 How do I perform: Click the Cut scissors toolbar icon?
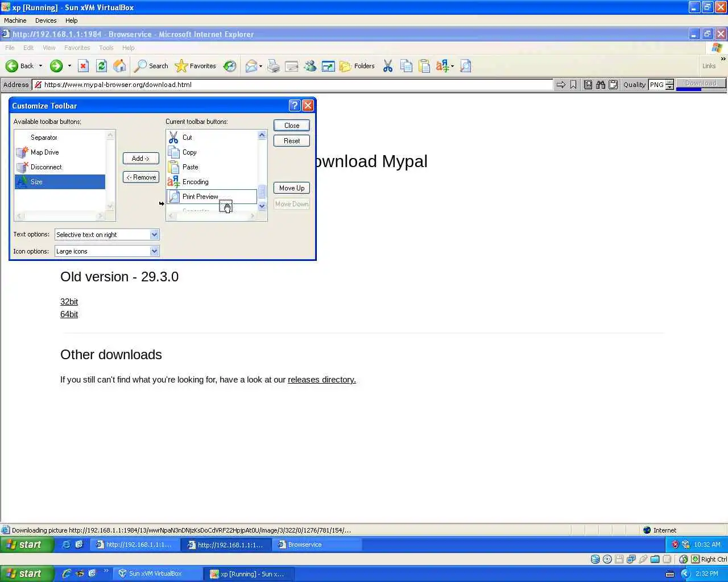click(x=388, y=66)
